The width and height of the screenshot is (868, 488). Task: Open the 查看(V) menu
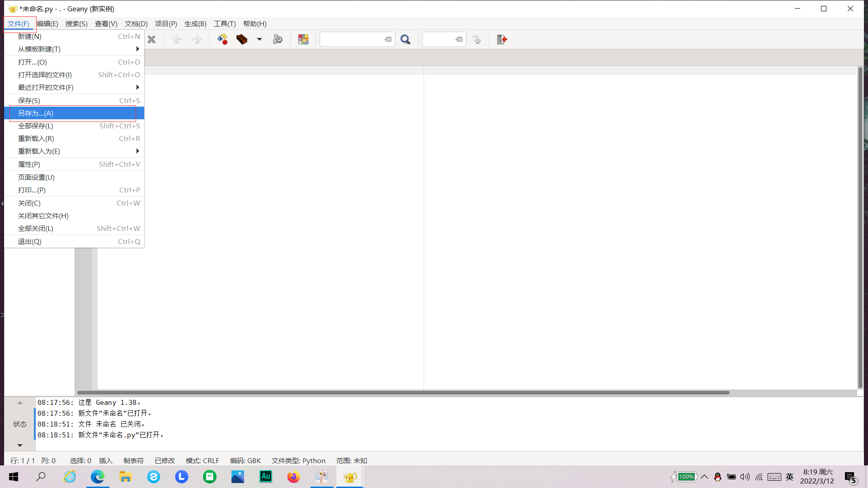click(x=106, y=23)
